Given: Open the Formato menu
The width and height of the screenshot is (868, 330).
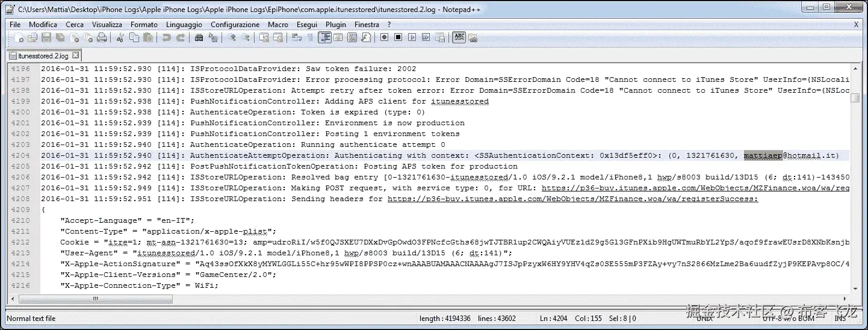Looking at the screenshot, I should point(144,25).
